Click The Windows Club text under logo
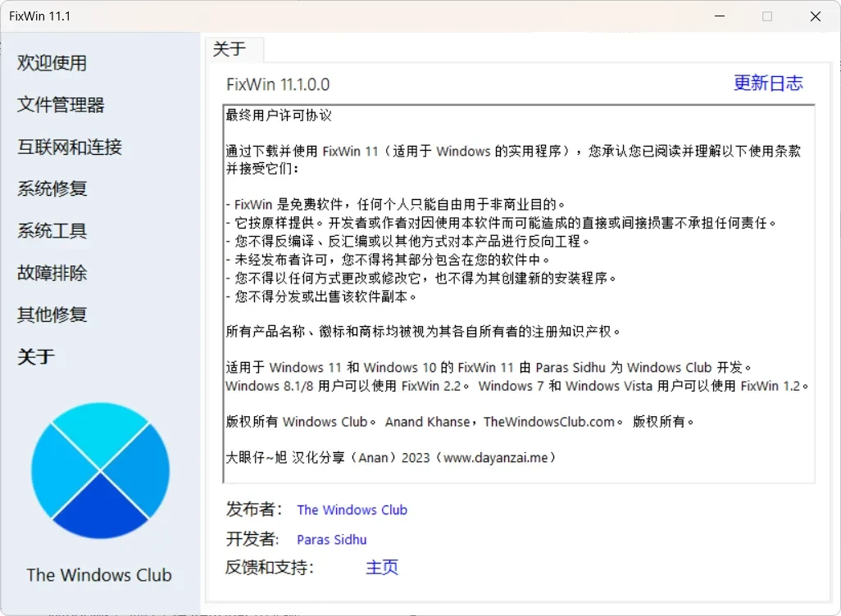 [x=99, y=575]
